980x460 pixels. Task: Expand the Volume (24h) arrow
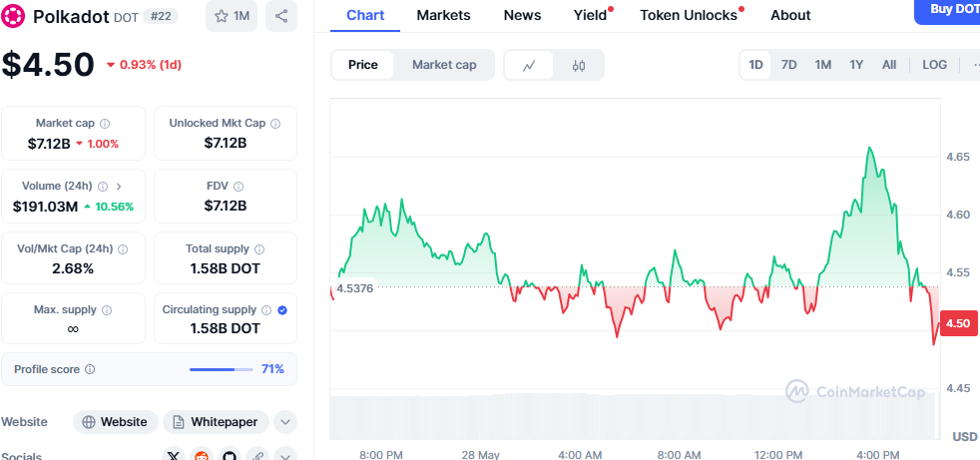[120, 187]
